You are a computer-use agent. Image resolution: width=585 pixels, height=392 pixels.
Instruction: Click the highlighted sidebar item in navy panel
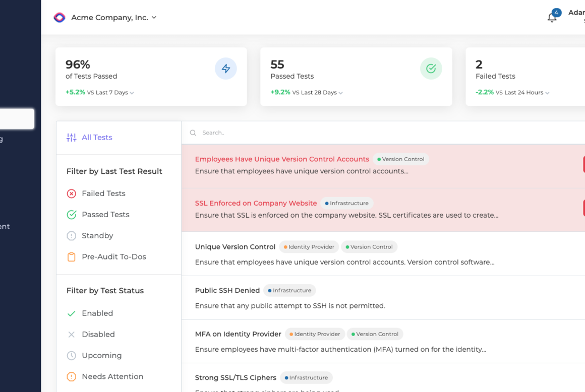point(17,119)
